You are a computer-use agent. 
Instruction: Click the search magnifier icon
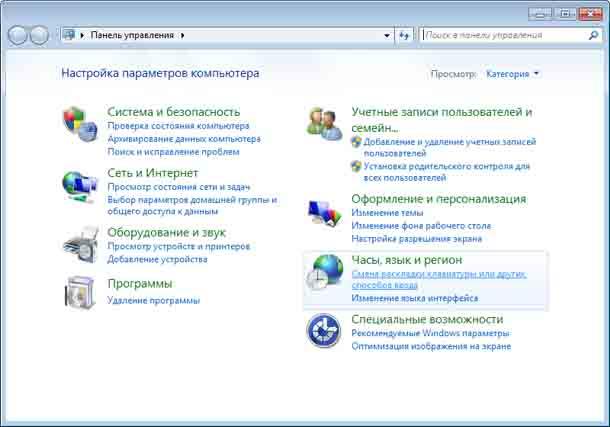click(x=593, y=35)
